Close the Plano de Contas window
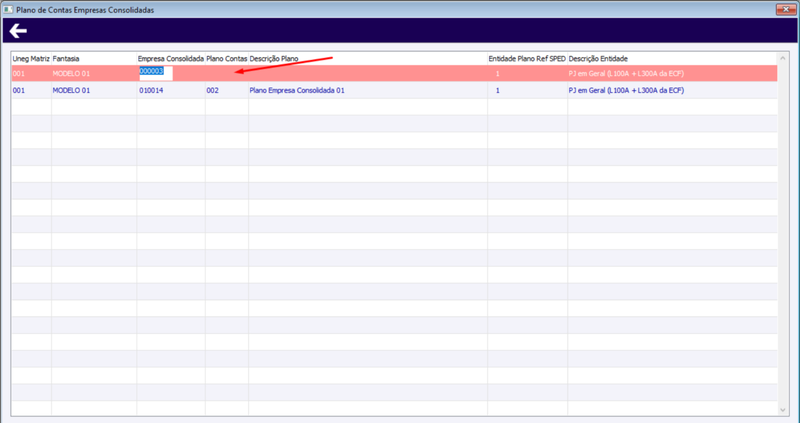The height and width of the screenshot is (423, 800). point(786,9)
